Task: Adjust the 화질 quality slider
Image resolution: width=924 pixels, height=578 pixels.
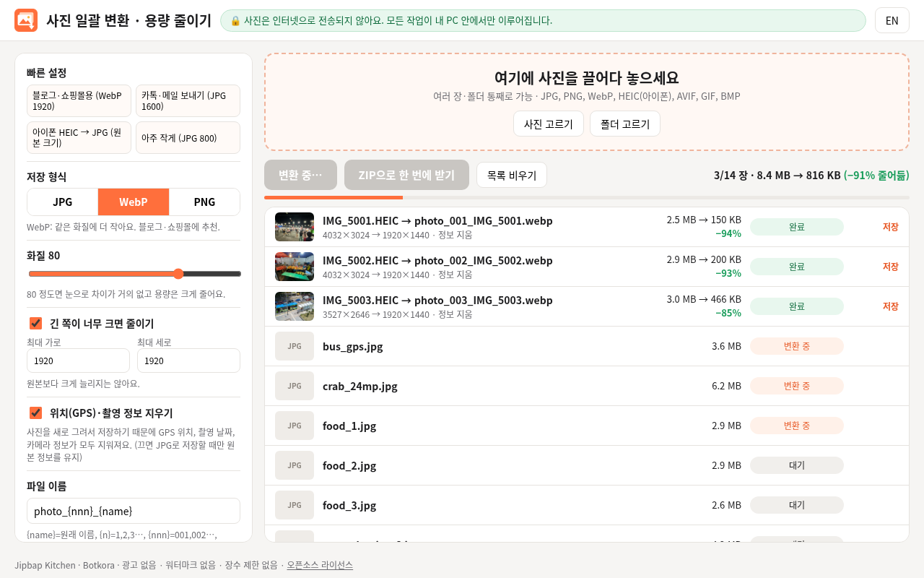Action: click(134, 274)
